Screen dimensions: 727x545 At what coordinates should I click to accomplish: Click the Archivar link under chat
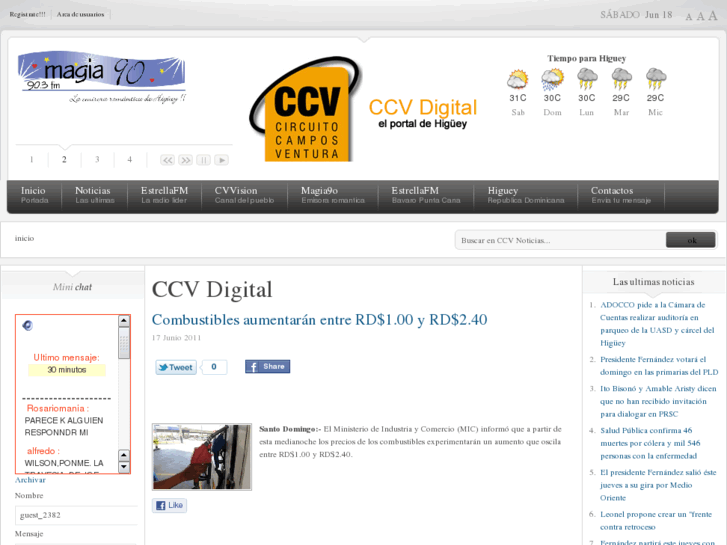coord(30,480)
